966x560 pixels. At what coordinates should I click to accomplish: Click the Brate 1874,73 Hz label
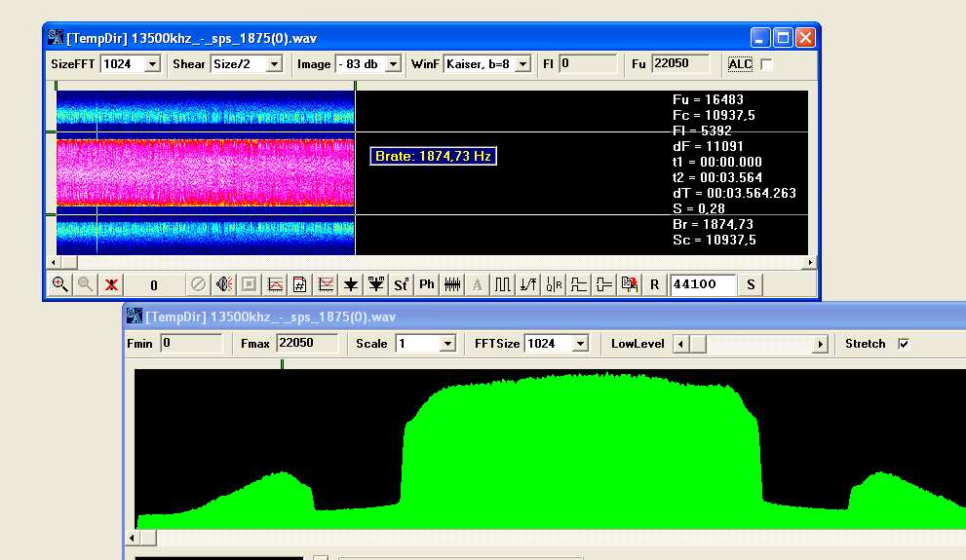tap(434, 156)
